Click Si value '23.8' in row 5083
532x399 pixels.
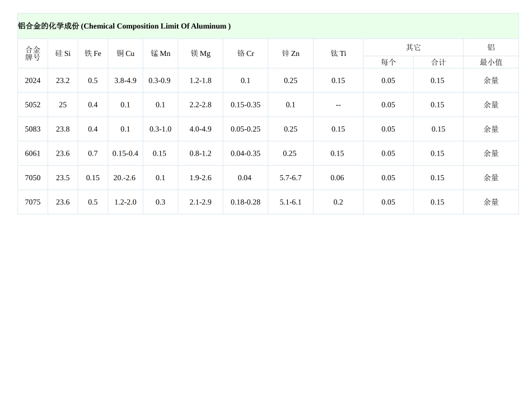63,129
